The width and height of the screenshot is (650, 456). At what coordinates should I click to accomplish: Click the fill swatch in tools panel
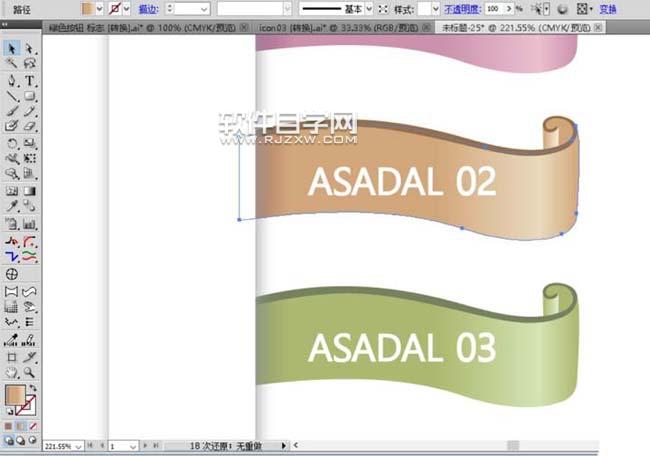pyautogui.click(x=15, y=395)
